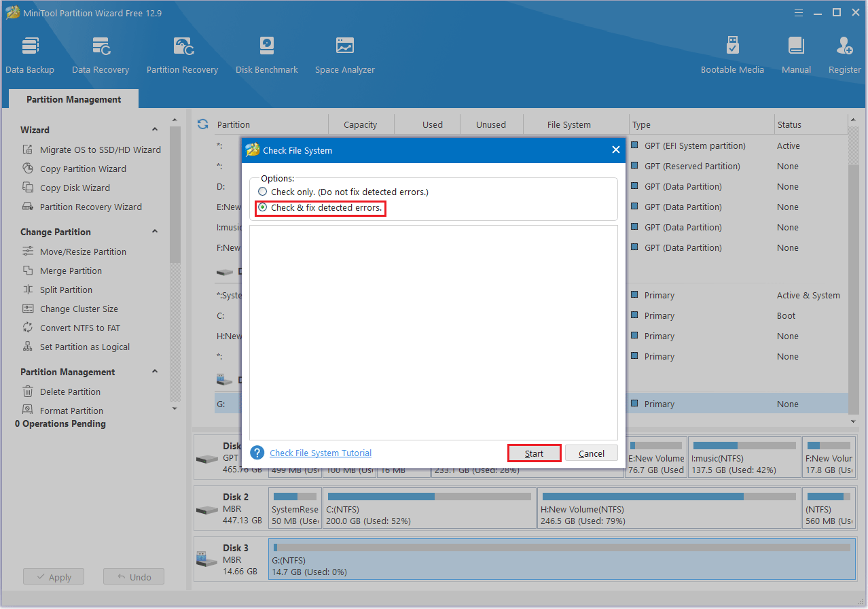Screen dimensions: 868x609
Task: Create Bootable Media
Action: point(732,55)
